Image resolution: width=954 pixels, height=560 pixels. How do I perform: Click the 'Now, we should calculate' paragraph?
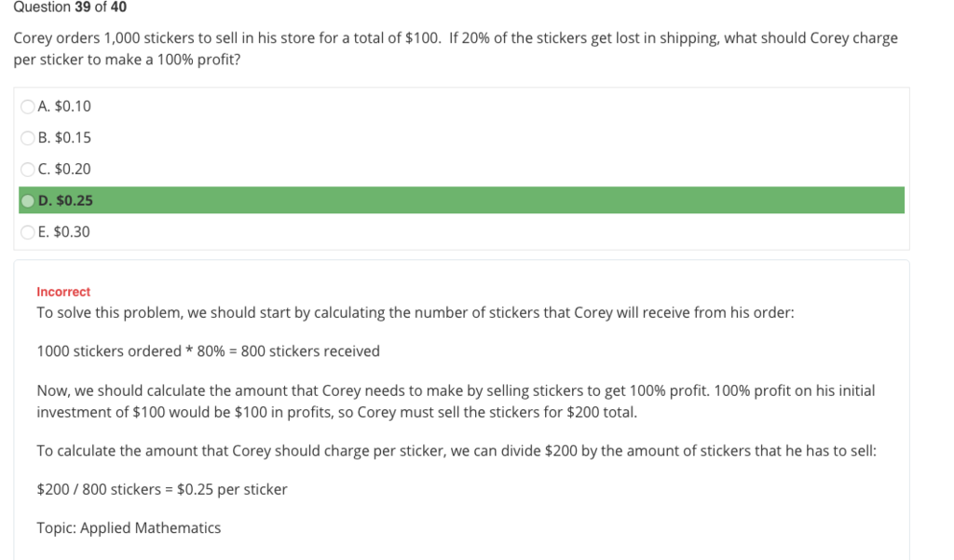coord(455,402)
